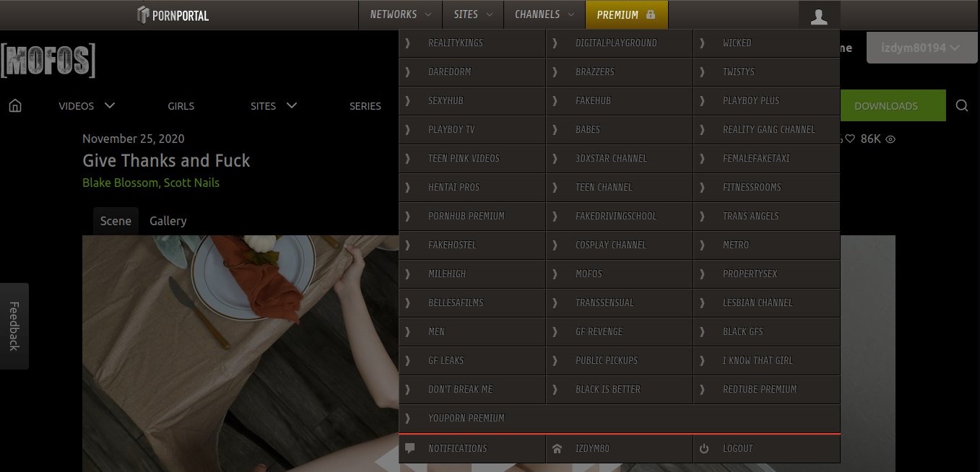Choose Men entry
The height and width of the screenshot is (472, 980).
tap(472, 331)
